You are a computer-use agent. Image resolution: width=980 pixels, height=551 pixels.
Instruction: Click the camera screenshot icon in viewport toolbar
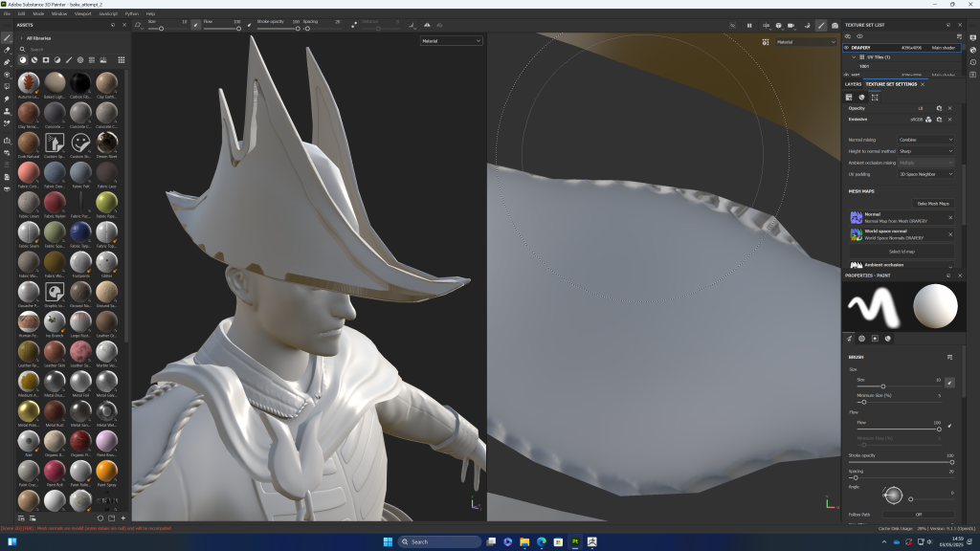[x=835, y=25]
